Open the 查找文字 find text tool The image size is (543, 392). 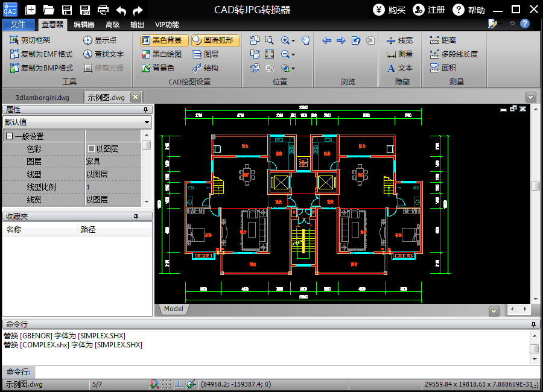(x=103, y=54)
